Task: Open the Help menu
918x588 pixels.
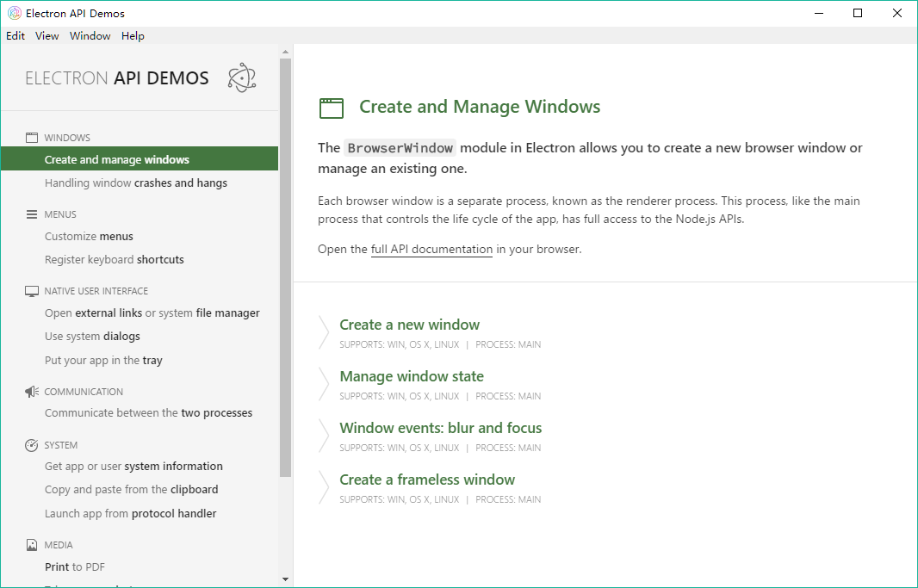Action: pos(133,36)
